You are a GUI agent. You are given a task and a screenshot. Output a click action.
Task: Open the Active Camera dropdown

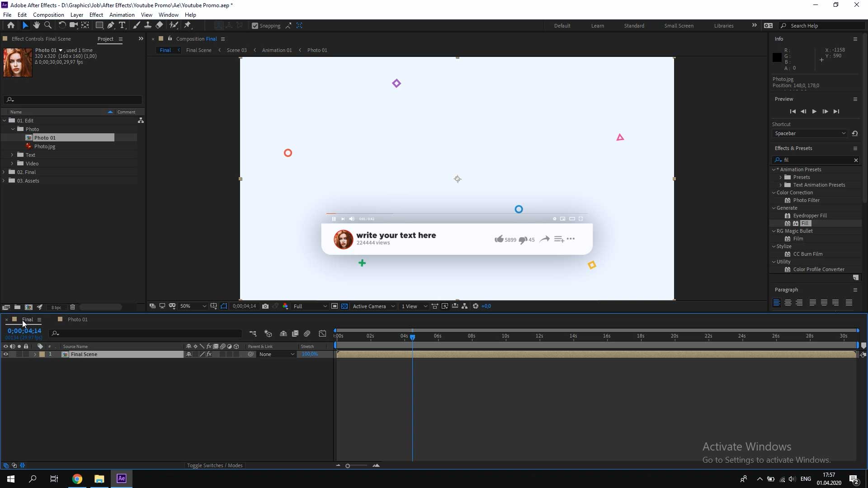pyautogui.click(x=373, y=306)
